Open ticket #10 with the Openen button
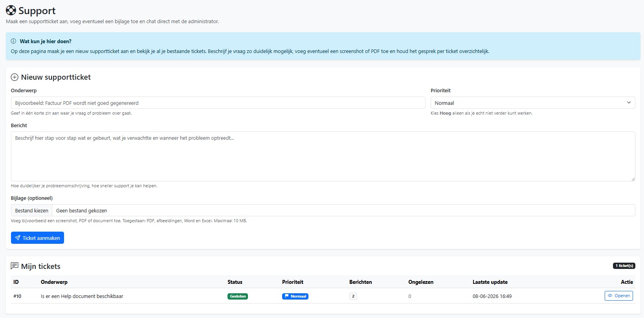The image size is (644, 318). click(x=619, y=296)
